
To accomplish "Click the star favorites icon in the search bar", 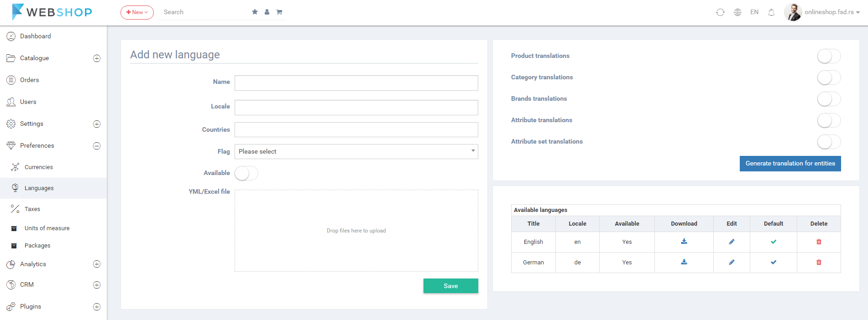I will coord(255,12).
